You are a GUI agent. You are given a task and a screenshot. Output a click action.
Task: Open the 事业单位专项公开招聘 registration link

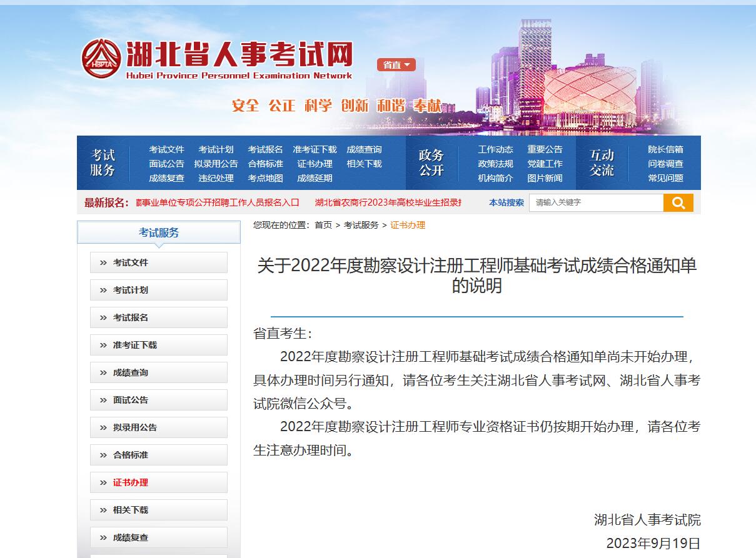coord(218,202)
